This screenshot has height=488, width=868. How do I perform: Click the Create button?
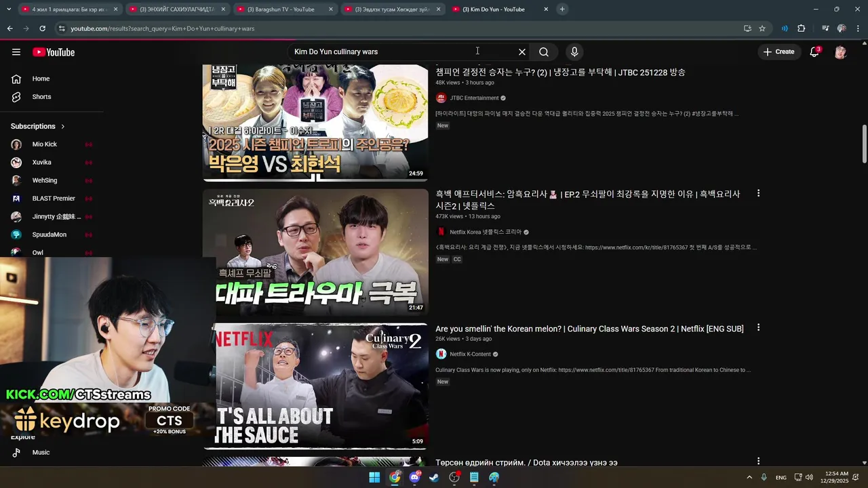tap(778, 52)
